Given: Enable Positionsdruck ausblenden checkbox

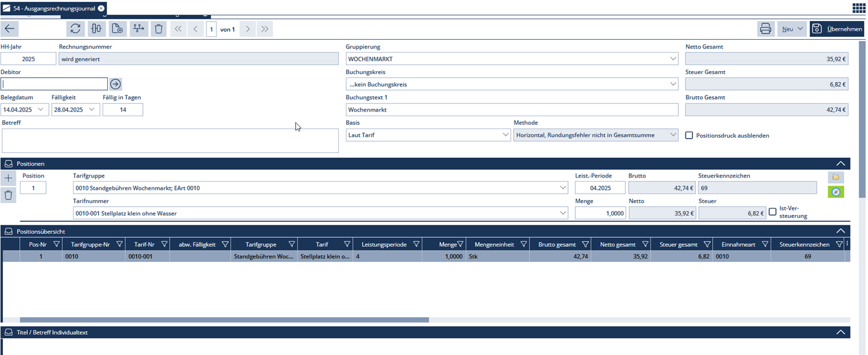Looking at the screenshot, I should (x=689, y=135).
